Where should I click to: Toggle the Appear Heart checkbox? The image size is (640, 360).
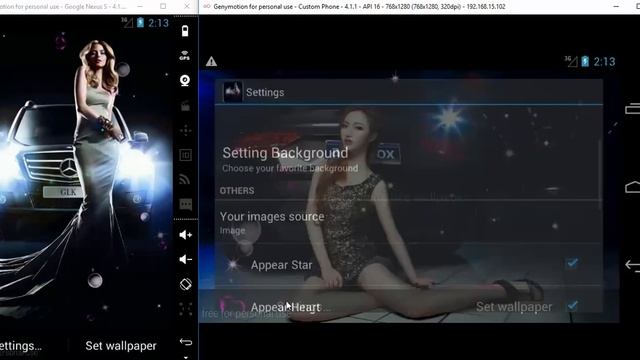coord(572,305)
